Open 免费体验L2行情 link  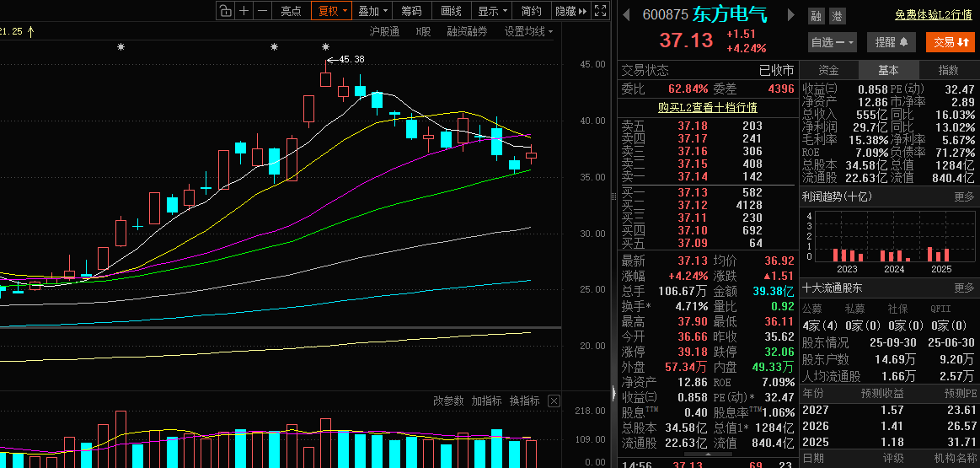(x=934, y=15)
